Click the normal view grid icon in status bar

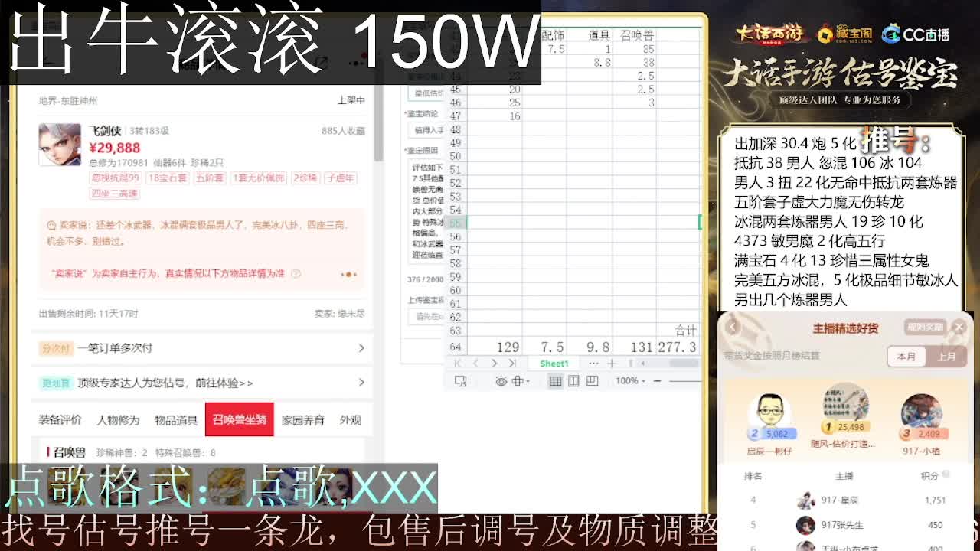(x=556, y=381)
